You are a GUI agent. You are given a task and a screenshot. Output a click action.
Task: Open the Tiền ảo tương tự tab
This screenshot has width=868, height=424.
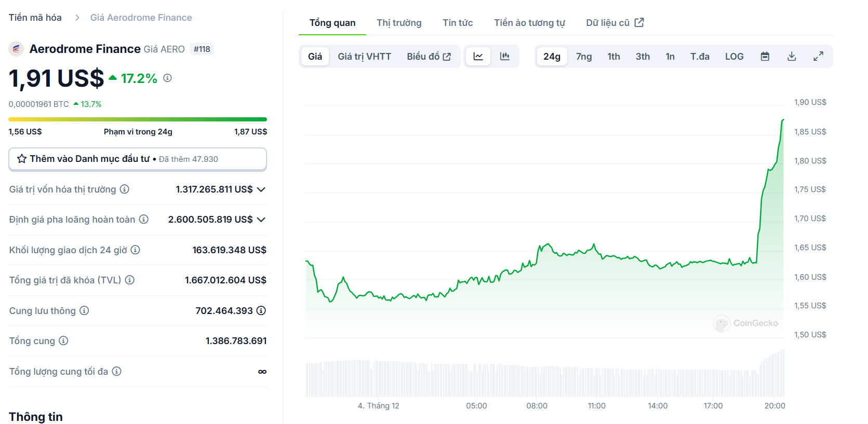529,22
